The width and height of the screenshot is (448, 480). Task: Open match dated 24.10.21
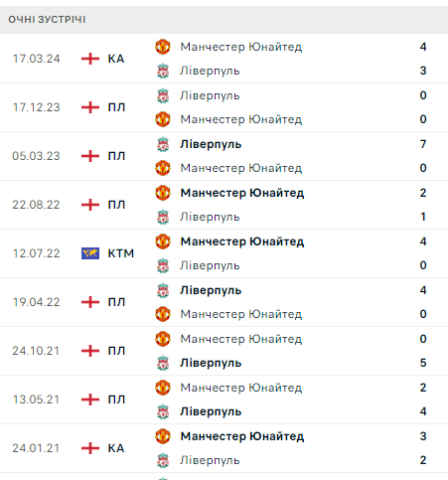224,351
